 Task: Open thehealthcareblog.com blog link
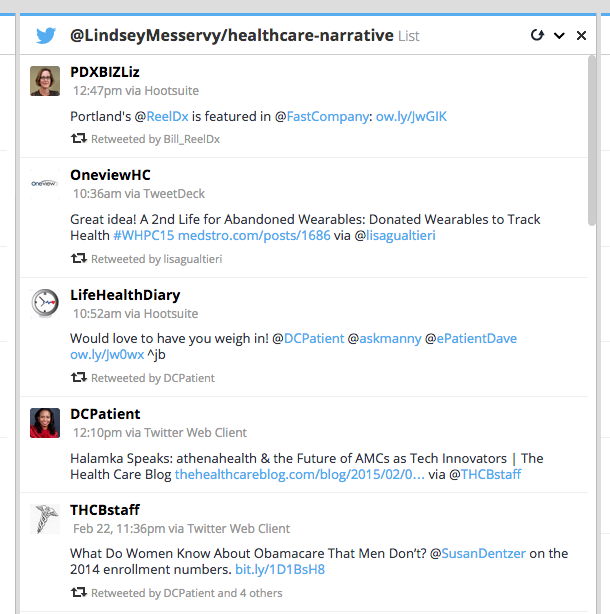(300, 474)
